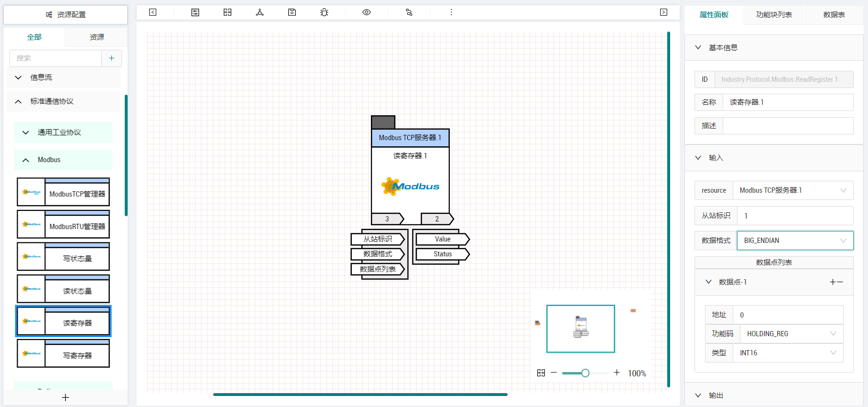Switch to the 资源 tab
868x407 pixels.
(x=97, y=37)
